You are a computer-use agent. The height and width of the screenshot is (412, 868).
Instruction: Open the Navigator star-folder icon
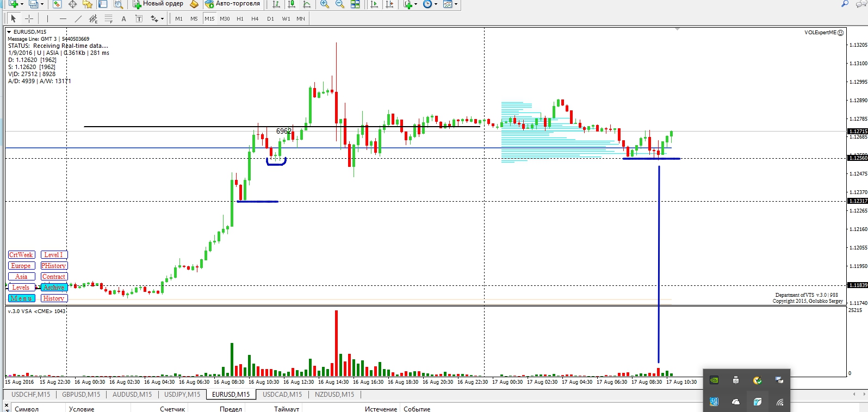coord(87,4)
